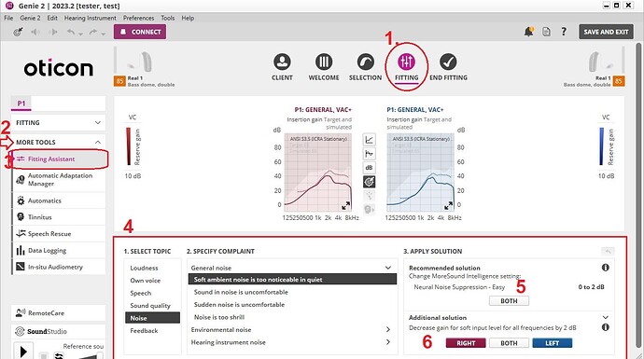Select the P1 program tab
Viewport: 644px width, 359px height.
click(21, 104)
